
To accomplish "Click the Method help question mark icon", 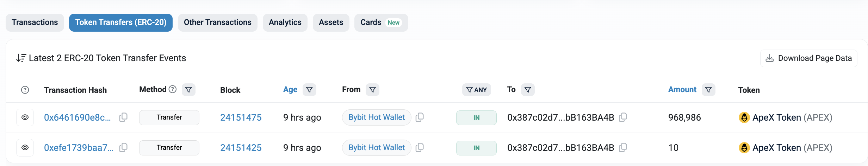I will coord(173,89).
